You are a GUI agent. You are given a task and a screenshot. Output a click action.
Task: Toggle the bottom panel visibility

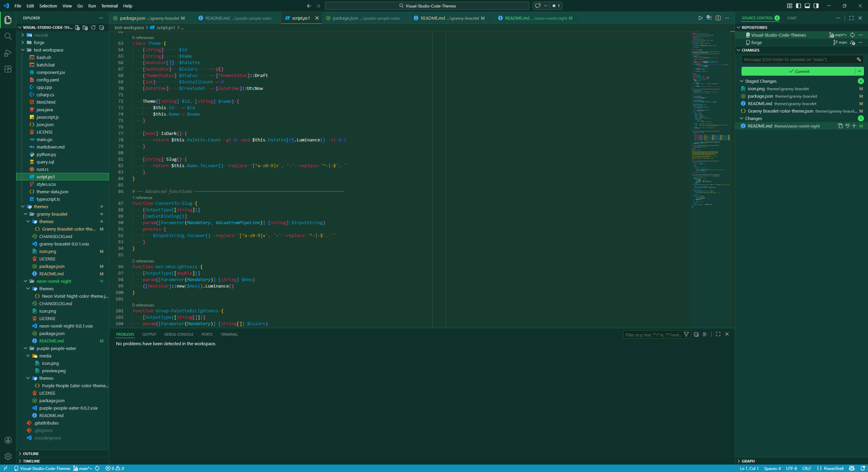(807, 6)
